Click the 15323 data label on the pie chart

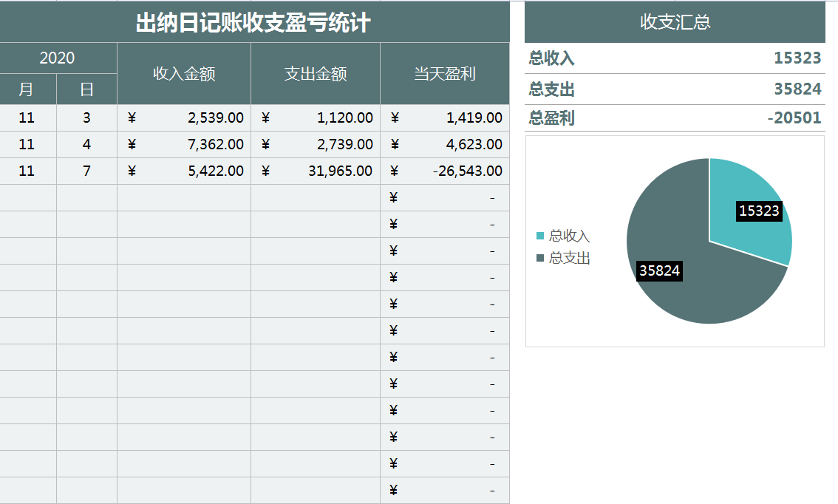pyautogui.click(x=759, y=211)
